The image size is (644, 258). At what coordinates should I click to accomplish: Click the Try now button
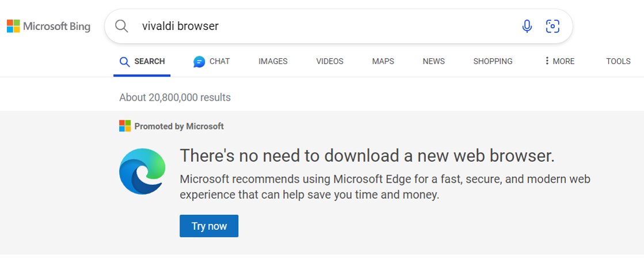(209, 226)
